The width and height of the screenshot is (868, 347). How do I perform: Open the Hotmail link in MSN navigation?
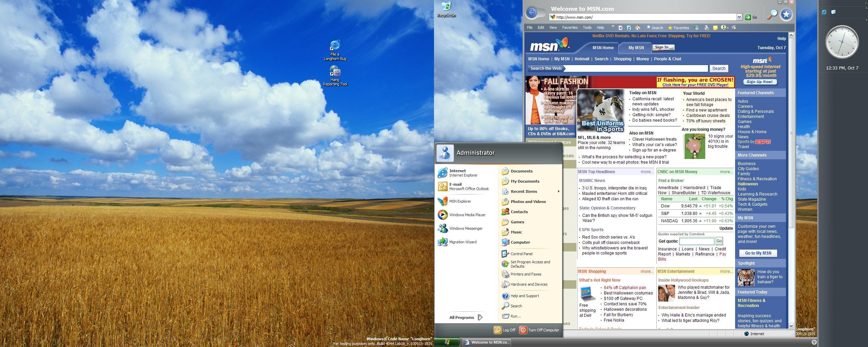pyautogui.click(x=581, y=59)
